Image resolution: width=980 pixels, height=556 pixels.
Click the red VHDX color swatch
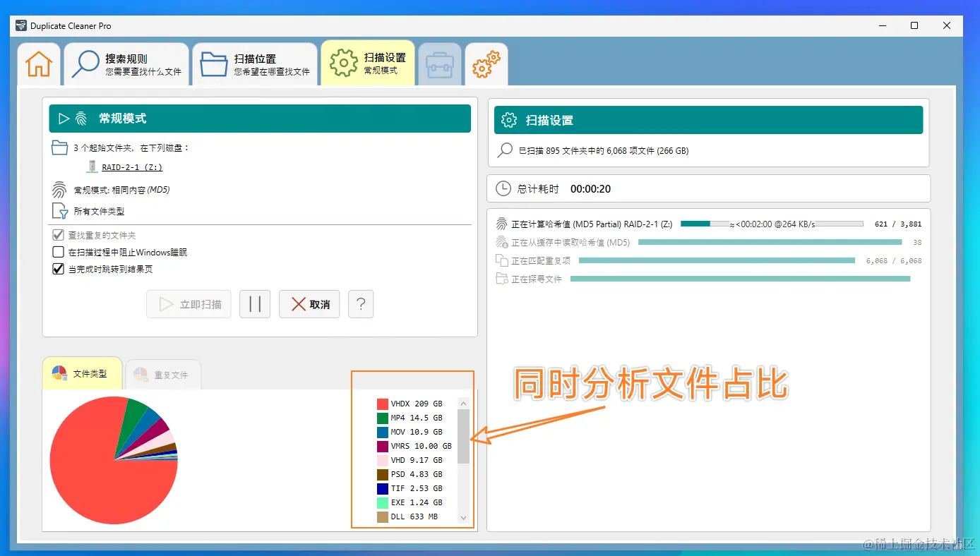(x=383, y=404)
